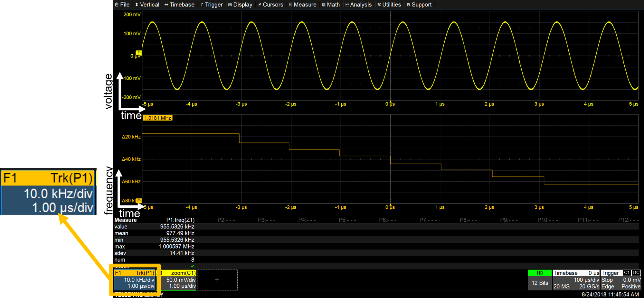Click the 200 mV label on the voltage axis
Screen dimensions: 644x298
pyautogui.click(x=132, y=14)
